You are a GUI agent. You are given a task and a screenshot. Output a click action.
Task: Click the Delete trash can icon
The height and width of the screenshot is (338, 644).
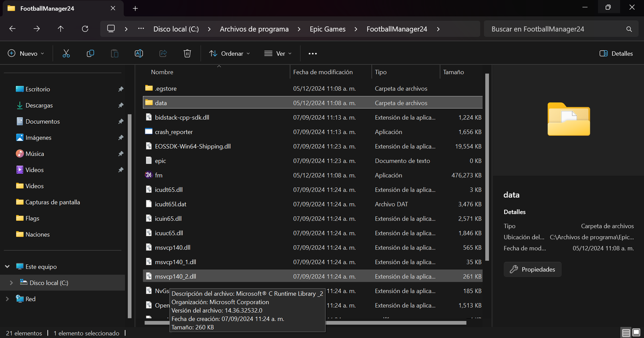click(x=187, y=53)
